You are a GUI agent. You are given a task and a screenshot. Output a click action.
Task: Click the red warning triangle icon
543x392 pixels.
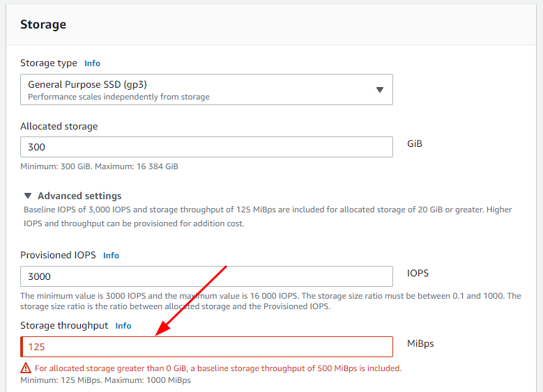[26, 368]
